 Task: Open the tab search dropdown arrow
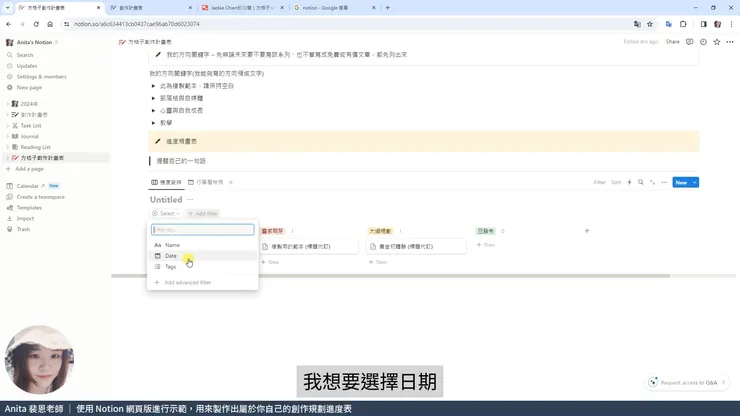click(8, 8)
